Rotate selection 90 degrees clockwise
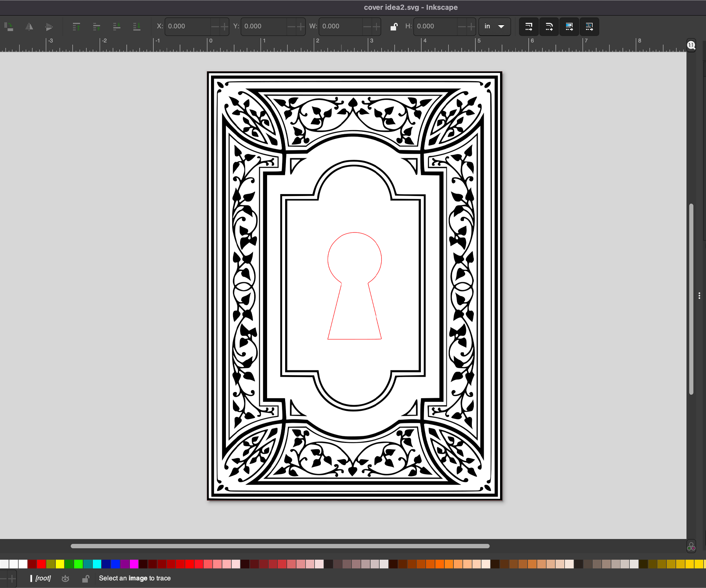Screen dimensions: 706x588 [9, 27]
